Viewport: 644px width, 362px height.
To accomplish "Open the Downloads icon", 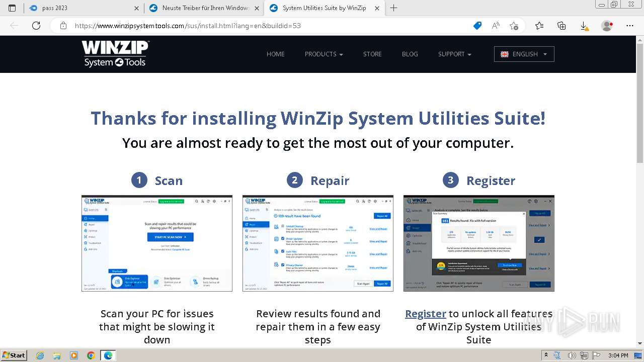I will pyautogui.click(x=584, y=26).
